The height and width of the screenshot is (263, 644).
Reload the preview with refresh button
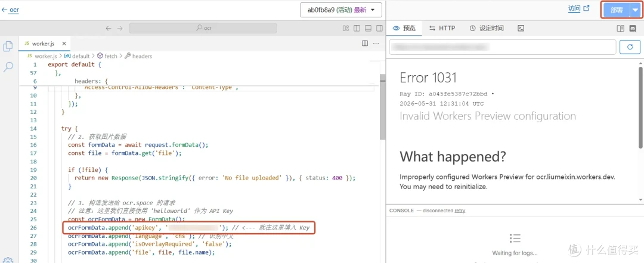coord(630,47)
